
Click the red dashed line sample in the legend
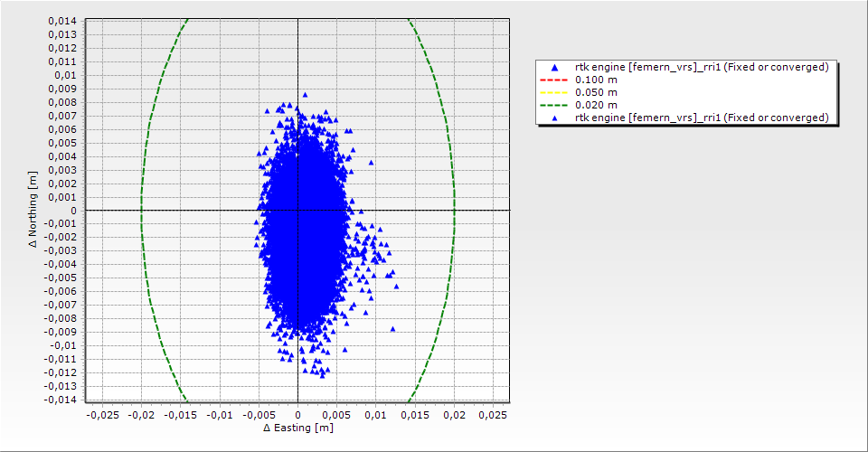pyautogui.click(x=554, y=80)
